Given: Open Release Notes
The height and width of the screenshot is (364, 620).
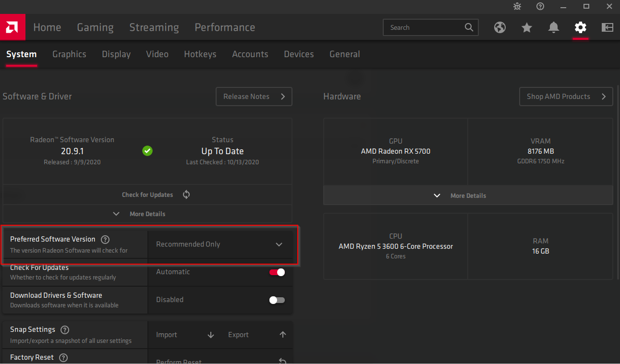Looking at the screenshot, I should click(x=254, y=97).
